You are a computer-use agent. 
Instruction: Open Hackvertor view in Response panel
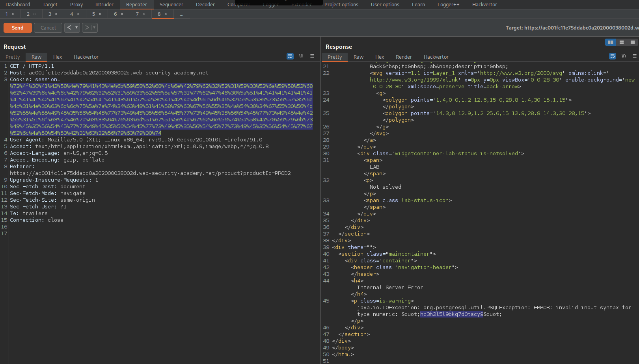[436, 57]
